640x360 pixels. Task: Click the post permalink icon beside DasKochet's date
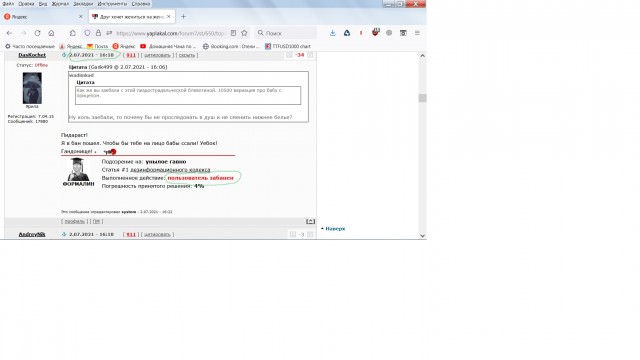(64, 55)
